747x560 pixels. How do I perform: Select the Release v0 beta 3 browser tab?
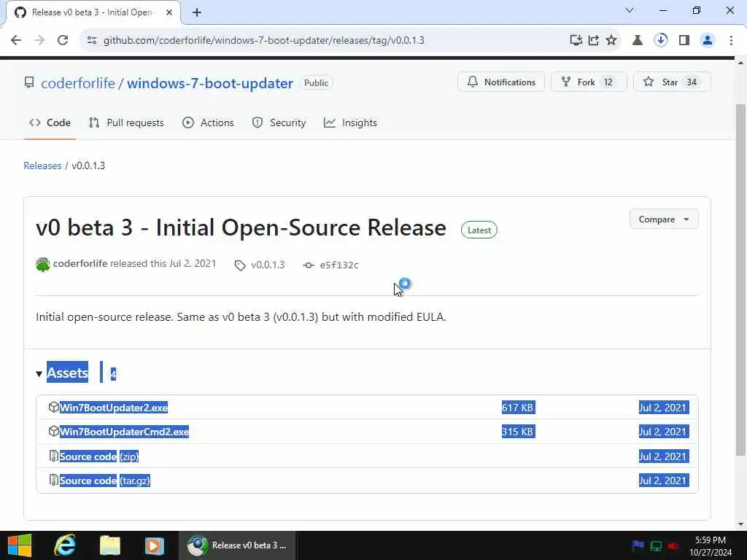(x=93, y=12)
